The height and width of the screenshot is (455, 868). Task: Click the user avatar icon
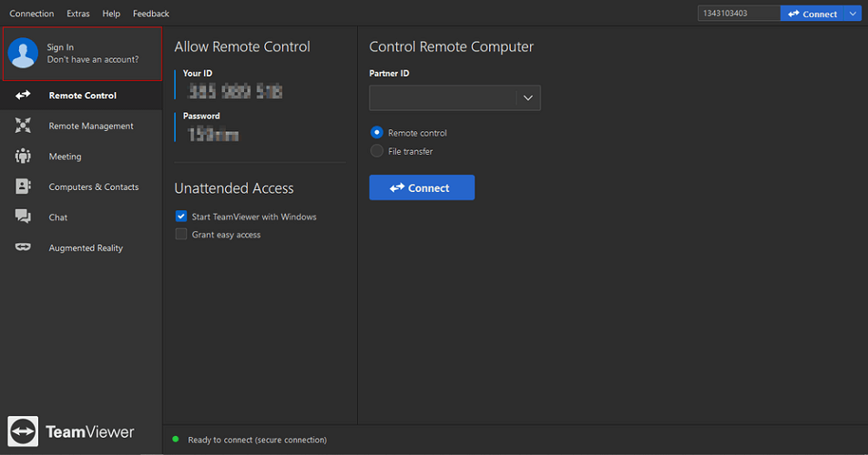pyautogui.click(x=23, y=53)
